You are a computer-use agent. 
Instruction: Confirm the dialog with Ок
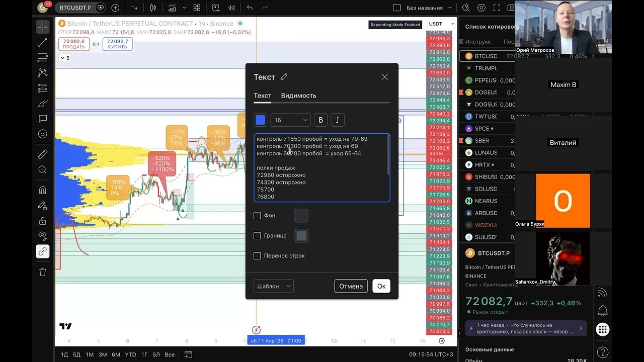381,286
